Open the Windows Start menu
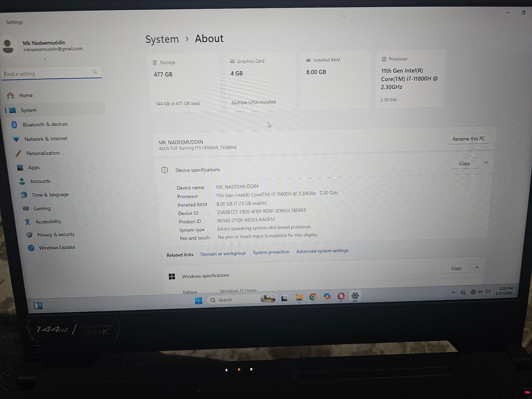Viewport: 532px width, 399px height. (198, 300)
